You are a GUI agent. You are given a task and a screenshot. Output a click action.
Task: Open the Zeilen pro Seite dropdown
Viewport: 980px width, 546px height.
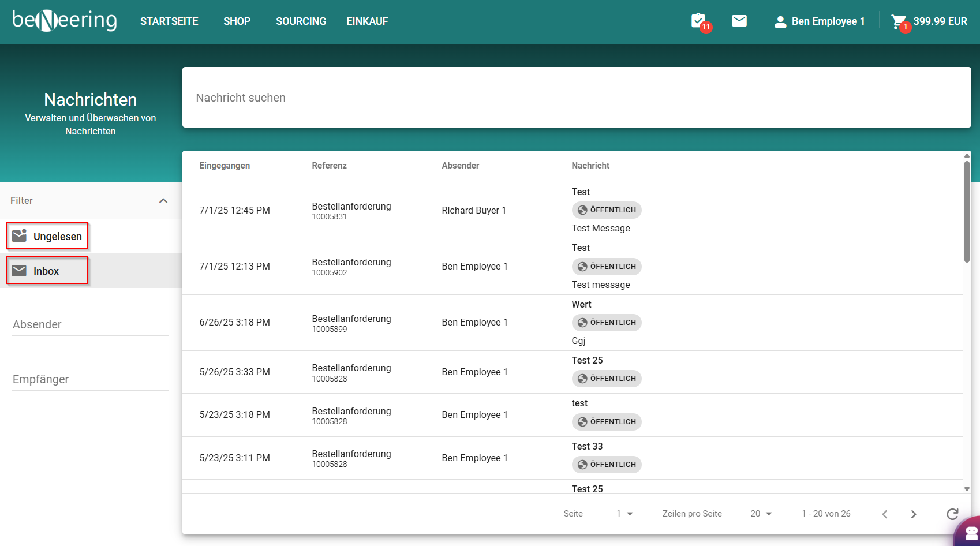[761, 514]
